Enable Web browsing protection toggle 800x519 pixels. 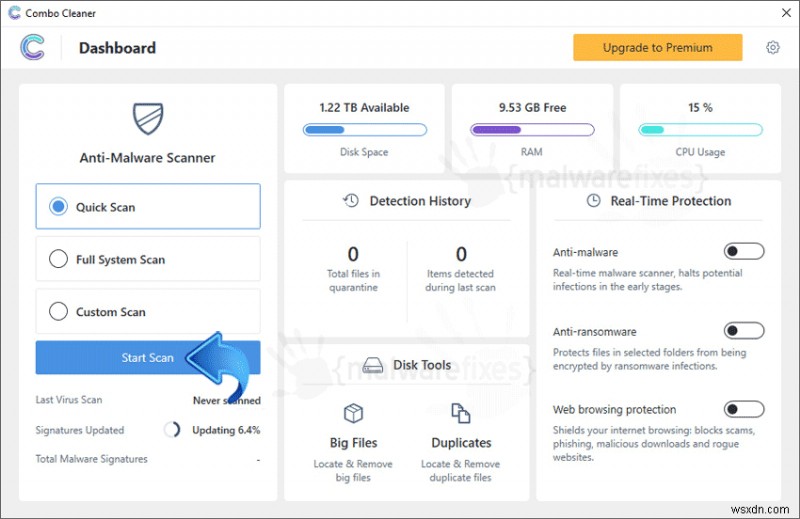pyautogui.click(x=744, y=409)
